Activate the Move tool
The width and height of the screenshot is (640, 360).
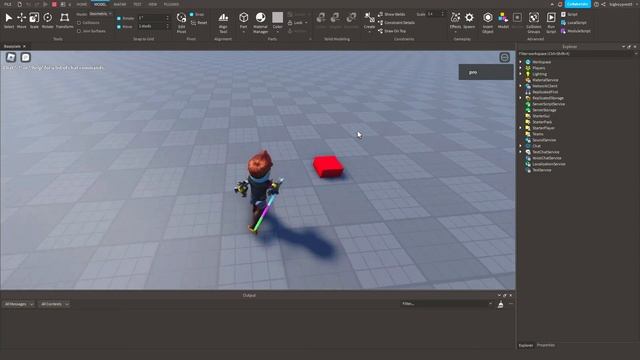click(x=21, y=20)
